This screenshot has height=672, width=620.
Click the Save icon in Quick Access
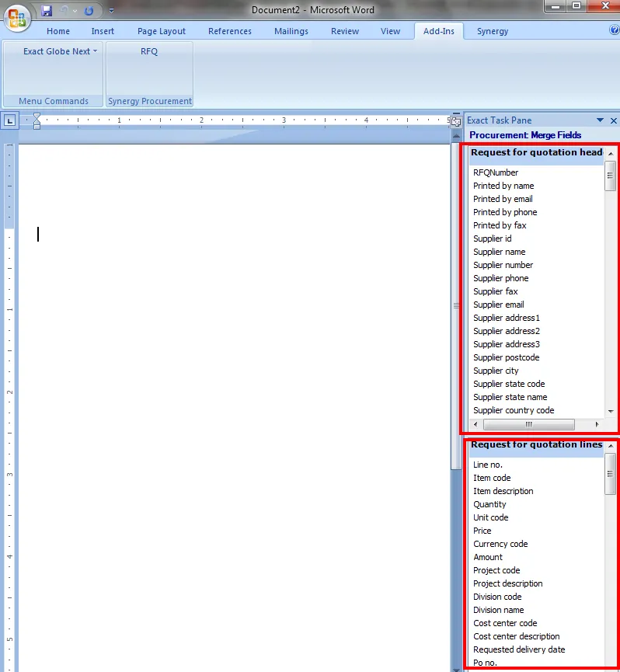tap(47, 11)
